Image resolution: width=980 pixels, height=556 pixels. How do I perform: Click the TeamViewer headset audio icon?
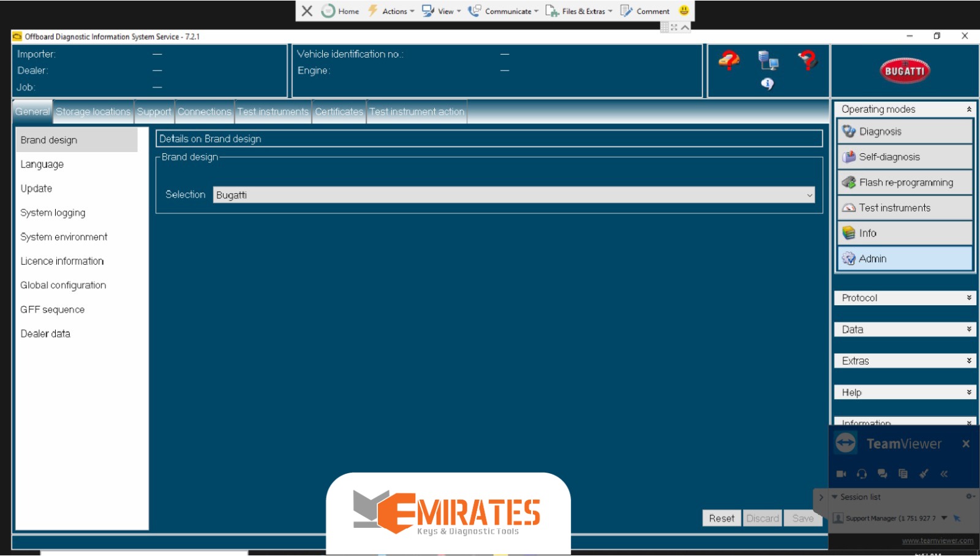coord(862,474)
